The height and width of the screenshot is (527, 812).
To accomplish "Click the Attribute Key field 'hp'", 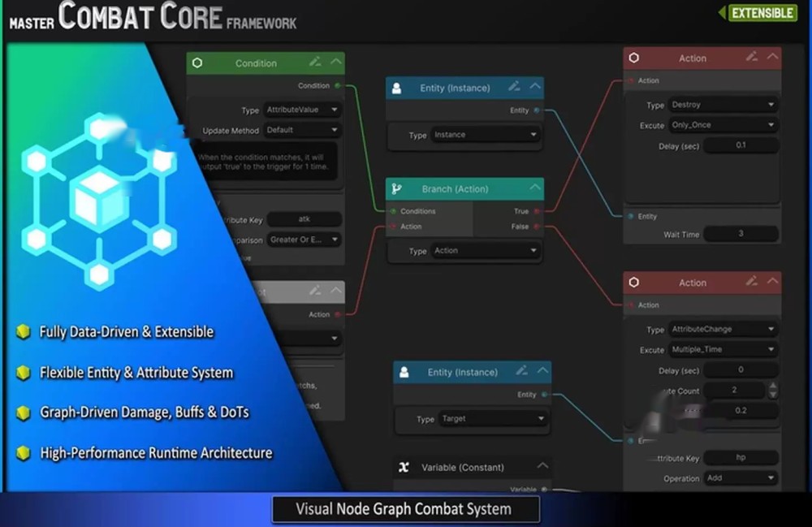I will [741, 458].
